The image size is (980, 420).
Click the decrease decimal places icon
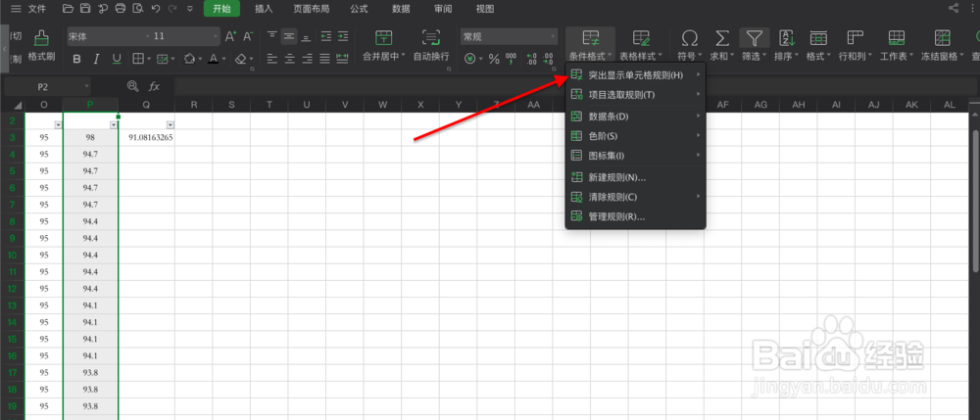pos(548,59)
